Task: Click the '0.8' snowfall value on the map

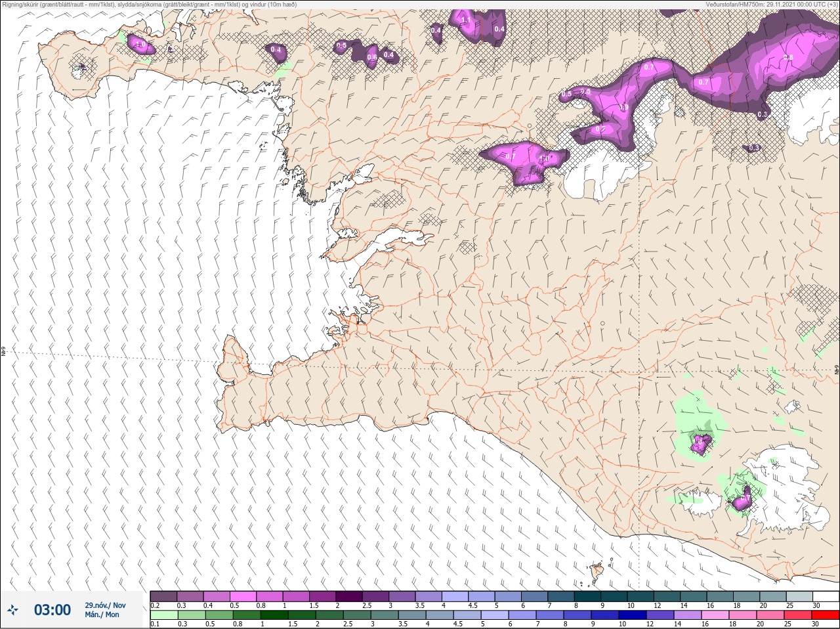Action: tap(789, 58)
